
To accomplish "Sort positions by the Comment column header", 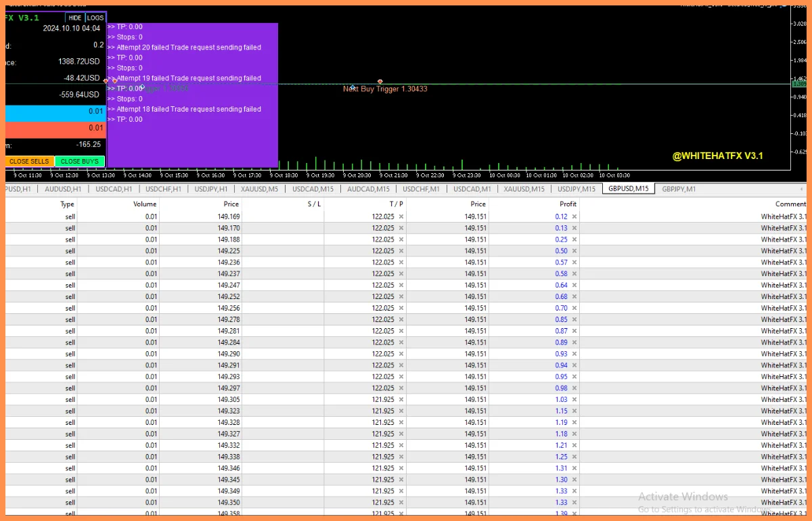I will pyautogui.click(x=790, y=204).
